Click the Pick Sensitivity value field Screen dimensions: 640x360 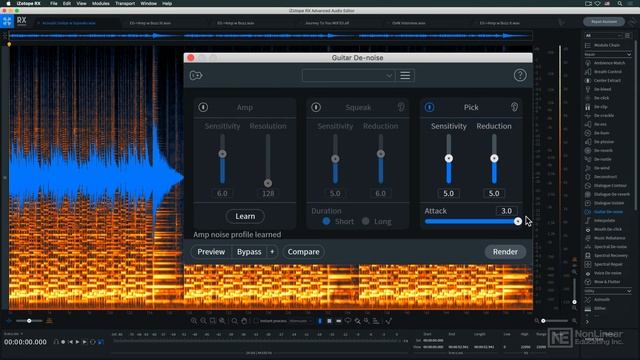pos(449,193)
